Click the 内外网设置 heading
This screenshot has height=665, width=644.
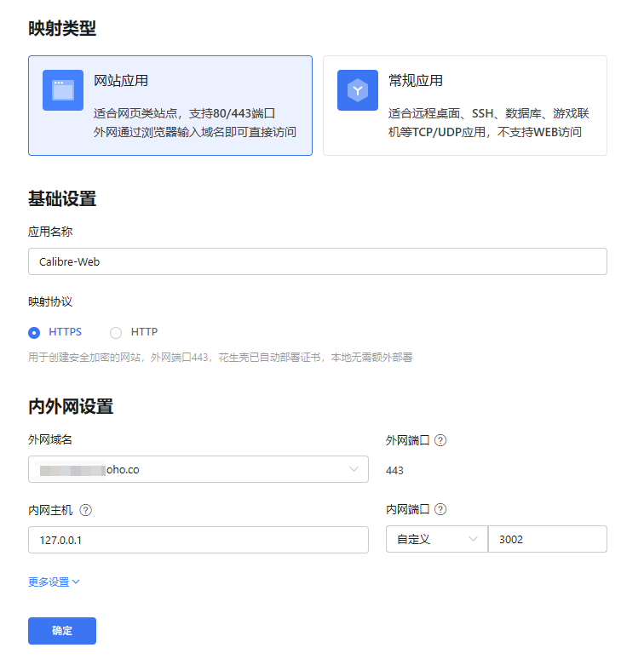point(71,406)
